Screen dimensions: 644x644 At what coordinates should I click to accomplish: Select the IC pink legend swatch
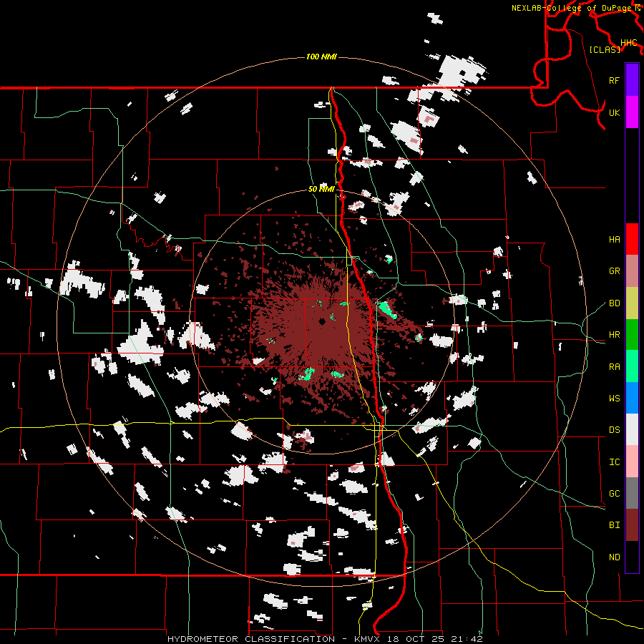tap(632, 462)
